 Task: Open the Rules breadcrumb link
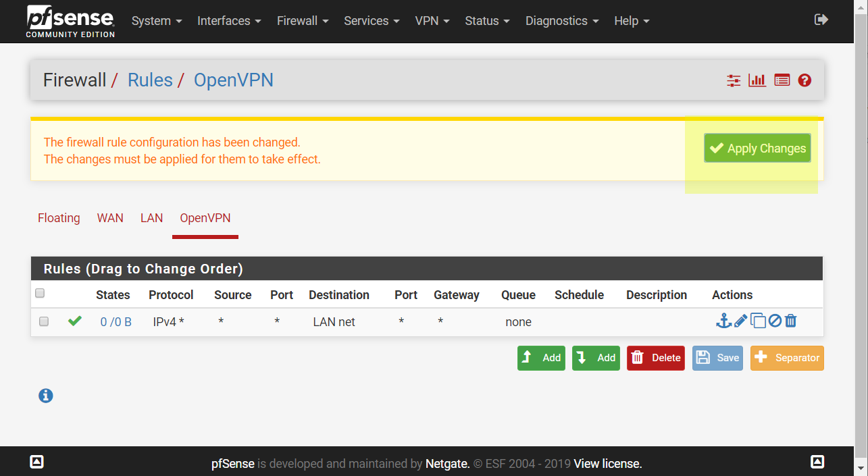tap(150, 80)
